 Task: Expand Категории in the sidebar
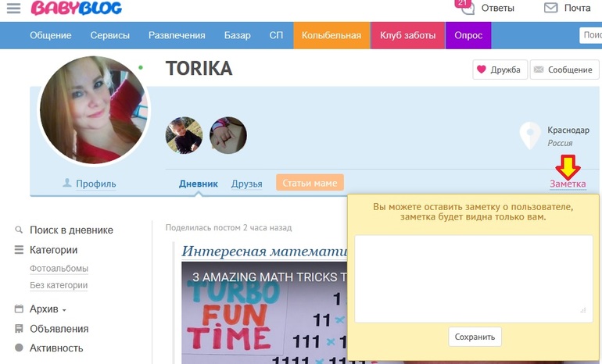(x=53, y=250)
